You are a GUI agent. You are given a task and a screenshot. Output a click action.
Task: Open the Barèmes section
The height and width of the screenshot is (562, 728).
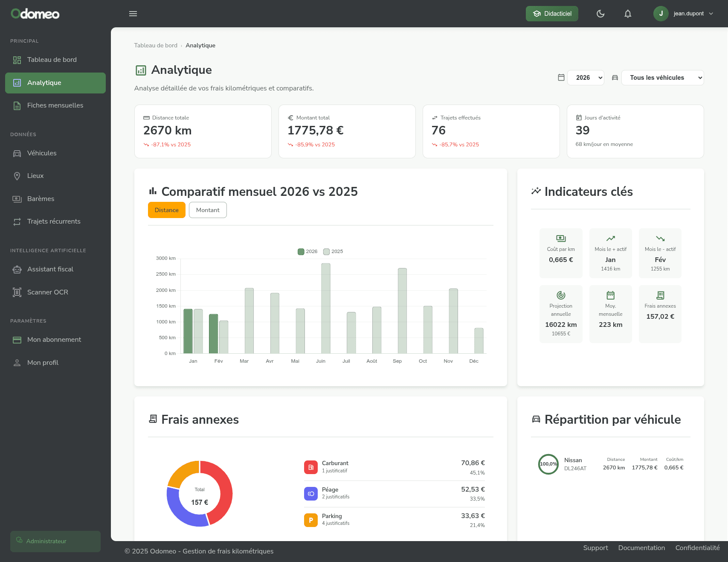[x=41, y=198]
